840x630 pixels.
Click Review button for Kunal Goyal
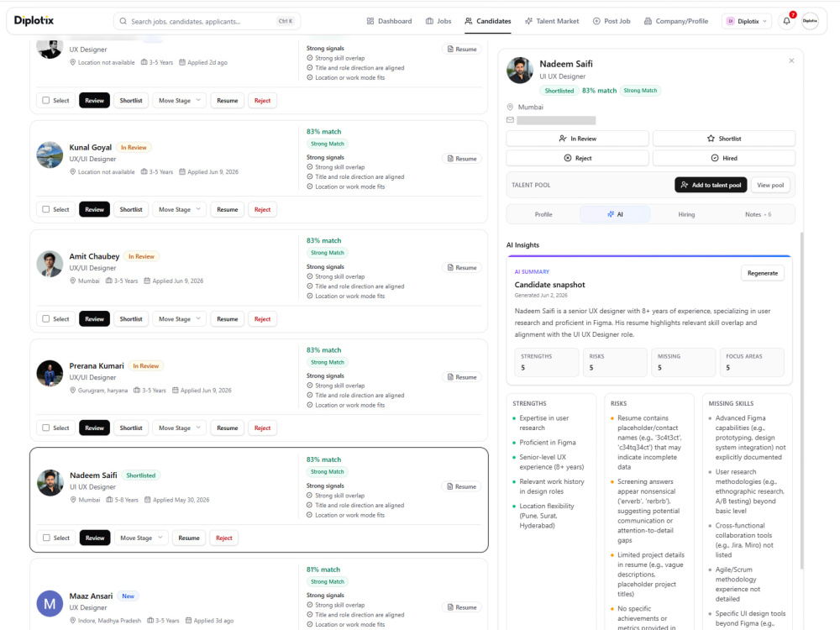[x=94, y=209]
